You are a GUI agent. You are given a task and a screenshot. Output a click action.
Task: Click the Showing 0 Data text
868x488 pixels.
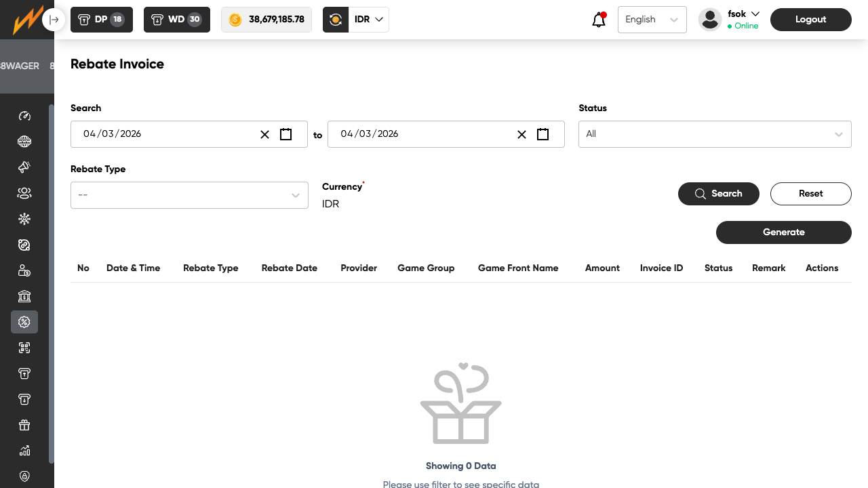pos(461,466)
